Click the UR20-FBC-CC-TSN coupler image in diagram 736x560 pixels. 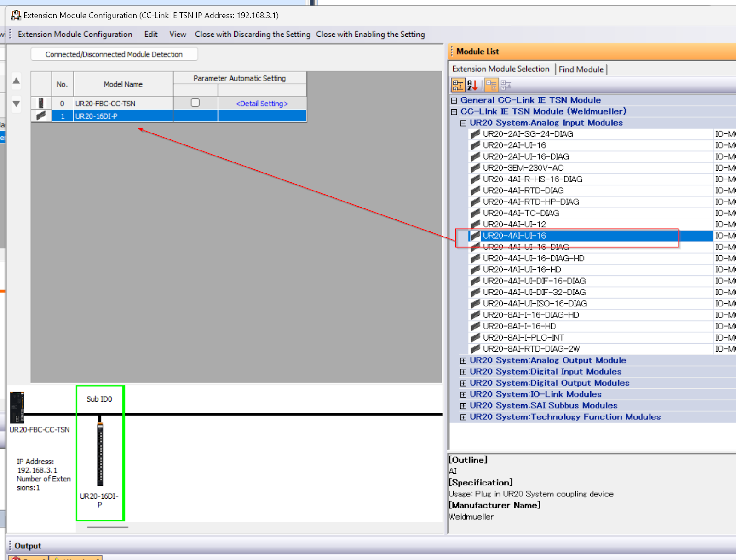[17, 408]
